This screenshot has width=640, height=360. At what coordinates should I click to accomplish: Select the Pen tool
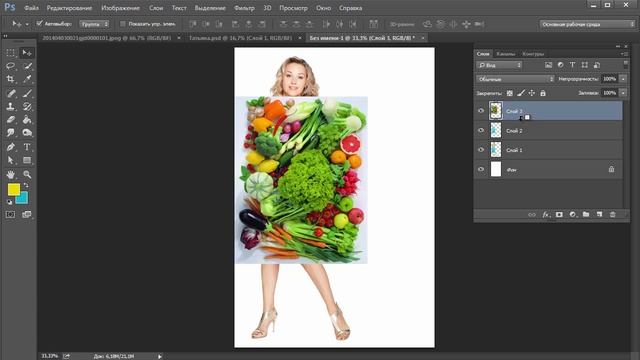point(11,147)
